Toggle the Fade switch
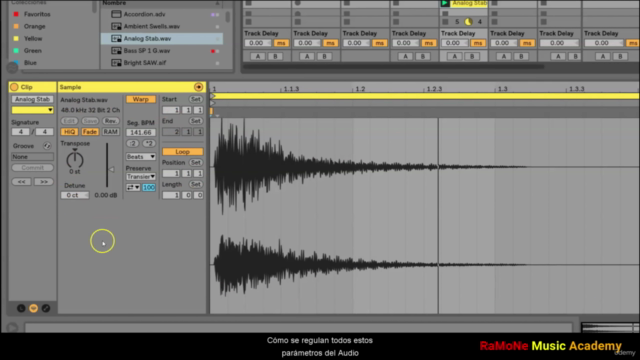The image size is (640, 360). (x=89, y=132)
